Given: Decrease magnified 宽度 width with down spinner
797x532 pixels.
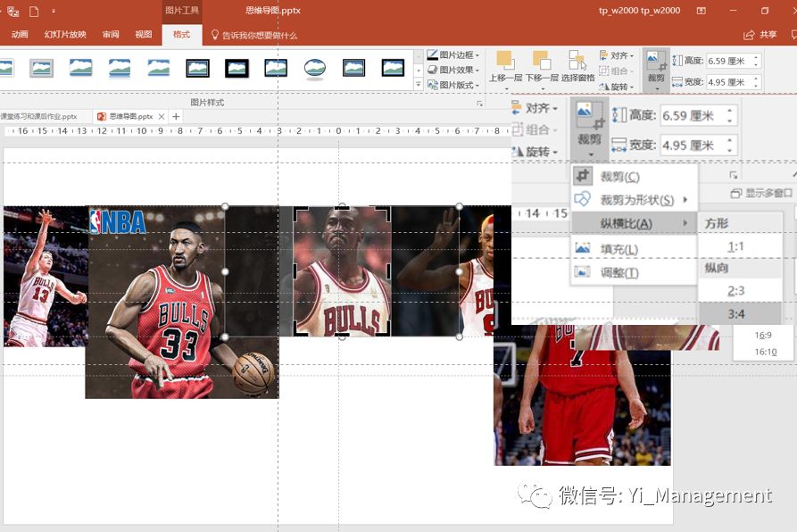Looking at the screenshot, I should [729, 150].
